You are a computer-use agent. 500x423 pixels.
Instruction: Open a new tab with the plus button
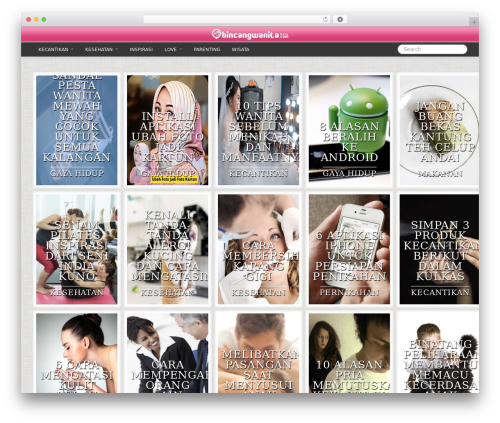[474, 22]
